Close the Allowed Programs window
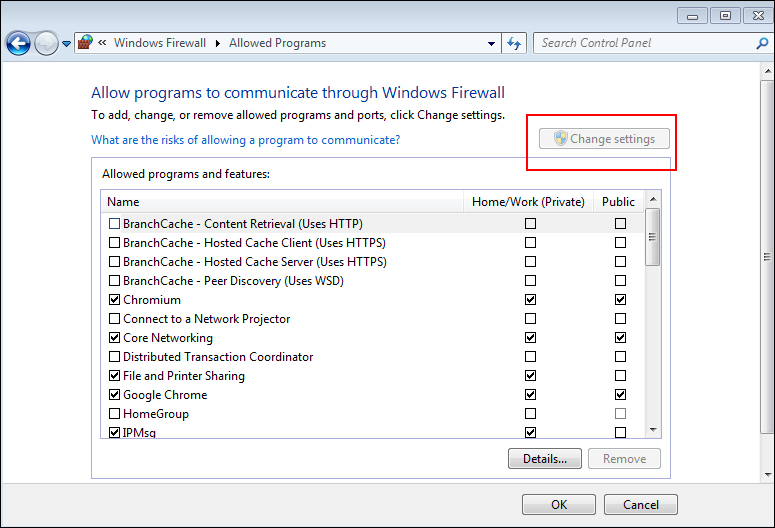This screenshot has width=775, height=528. click(x=758, y=16)
